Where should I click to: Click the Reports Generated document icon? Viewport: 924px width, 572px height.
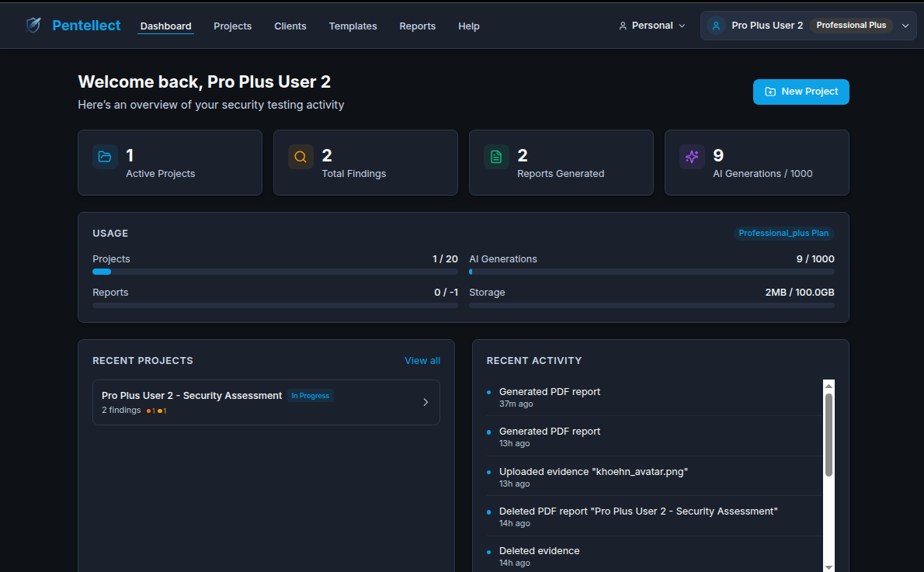point(496,157)
